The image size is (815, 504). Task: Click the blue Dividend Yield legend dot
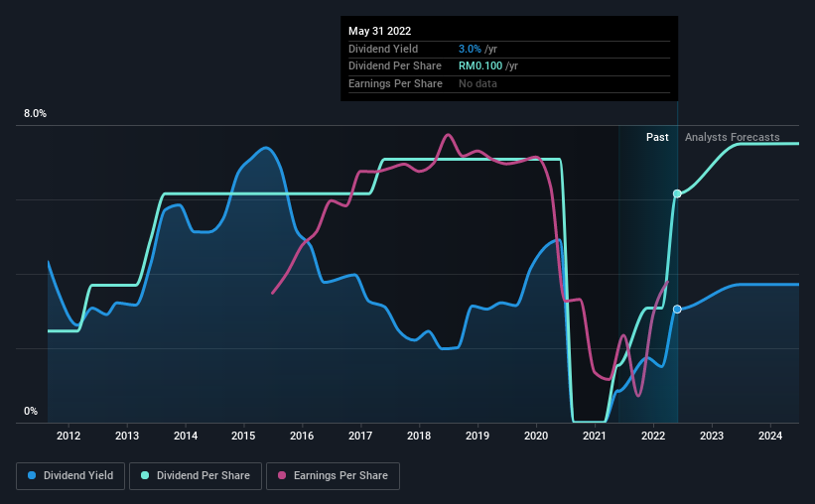tap(32, 475)
